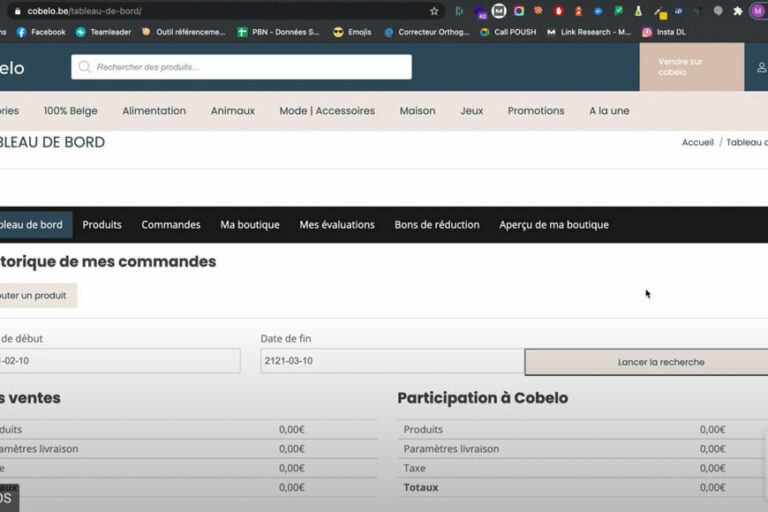Click the search magnifier icon
This screenshot has width=768, height=512.
[85, 67]
